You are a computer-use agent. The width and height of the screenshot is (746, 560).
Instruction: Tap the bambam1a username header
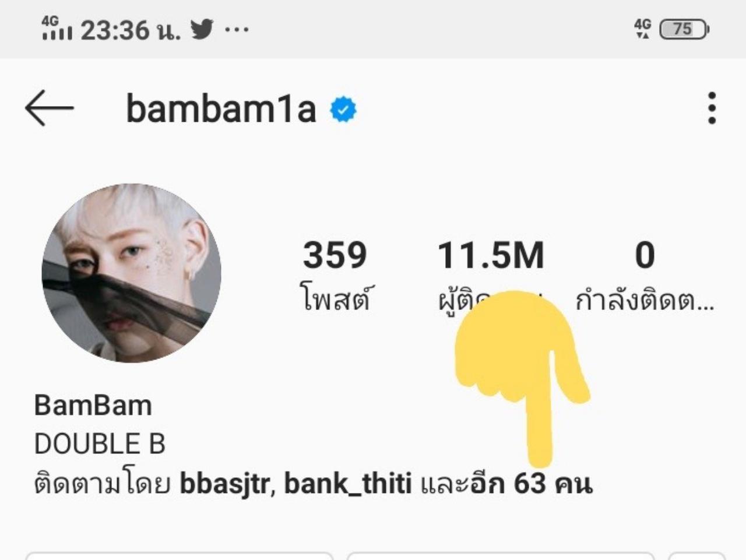pyautogui.click(x=221, y=108)
